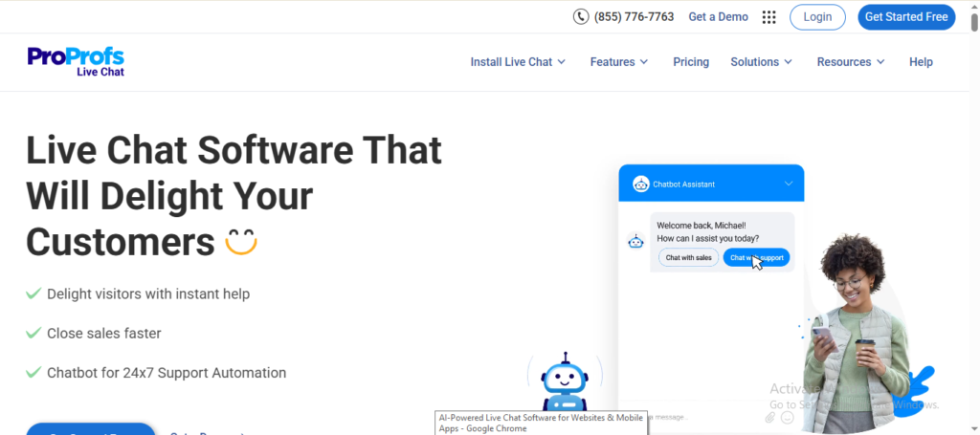Image resolution: width=980 pixels, height=435 pixels.
Task: Open the emoji picker smiley in chat
Action: point(787,417)
